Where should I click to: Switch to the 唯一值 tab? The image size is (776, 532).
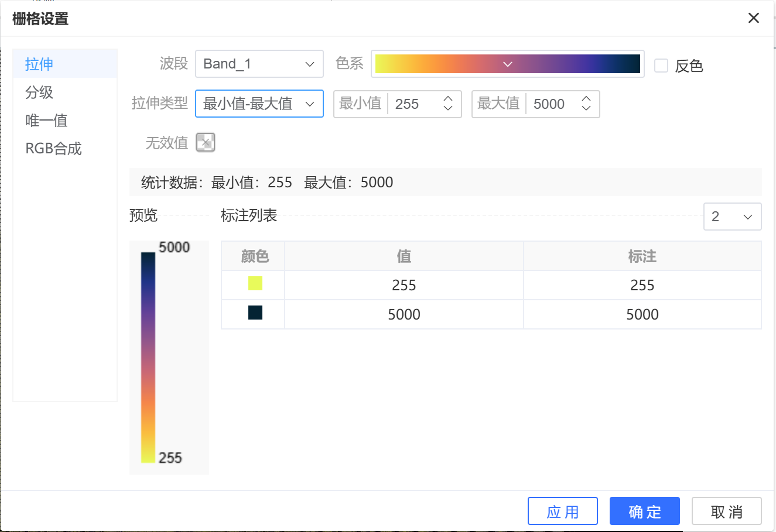46,120
